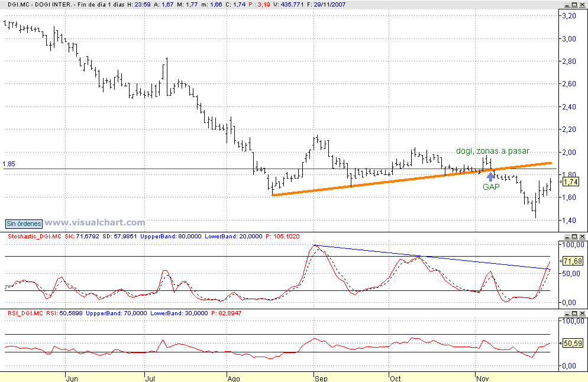Click the 'Jun' date axis label
Screen dimensions: 588x382
[x=72, y=378]
